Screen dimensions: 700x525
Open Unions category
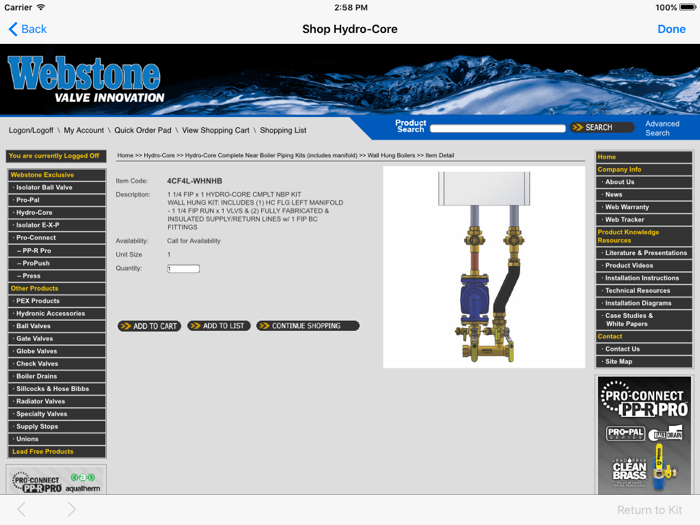(x=57, y=439)
